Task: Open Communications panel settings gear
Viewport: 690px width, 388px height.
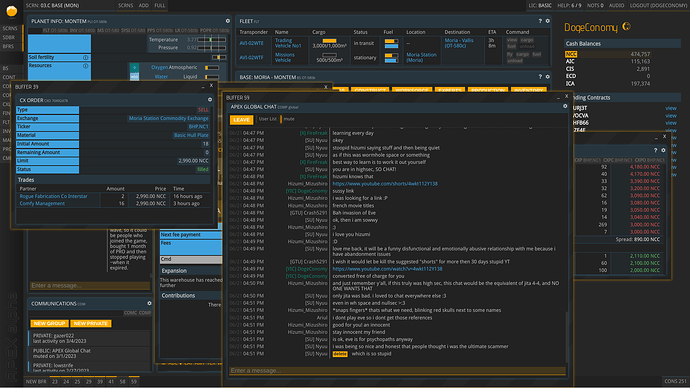Action: click(149, 303)
